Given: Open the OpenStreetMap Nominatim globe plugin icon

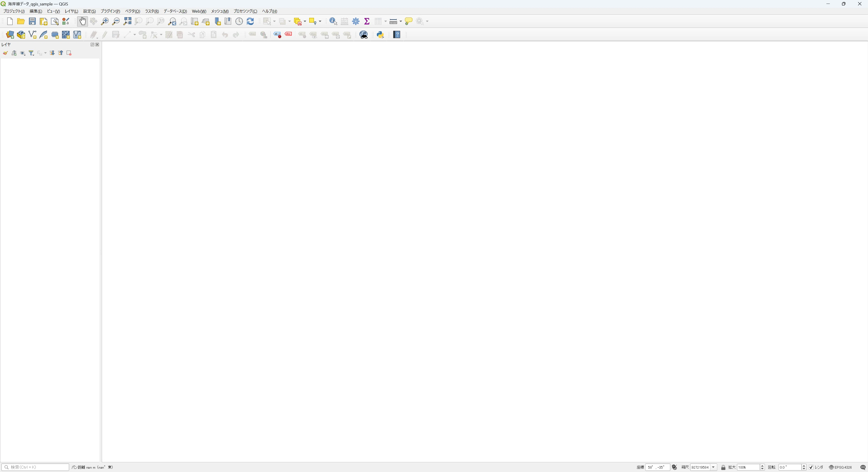Looking at the screenshot, I should (363, 35).
